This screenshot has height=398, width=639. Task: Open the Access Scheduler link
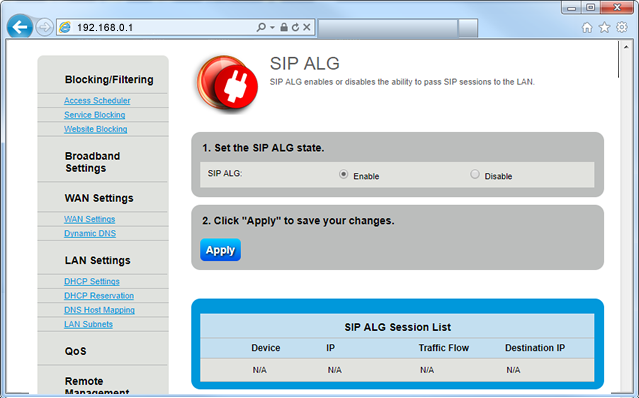click(x=97, y=101)
